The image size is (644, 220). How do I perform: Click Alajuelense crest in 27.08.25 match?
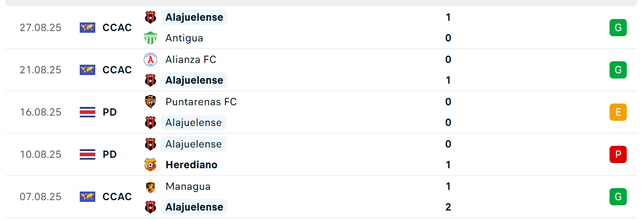[x=150, y=17]
